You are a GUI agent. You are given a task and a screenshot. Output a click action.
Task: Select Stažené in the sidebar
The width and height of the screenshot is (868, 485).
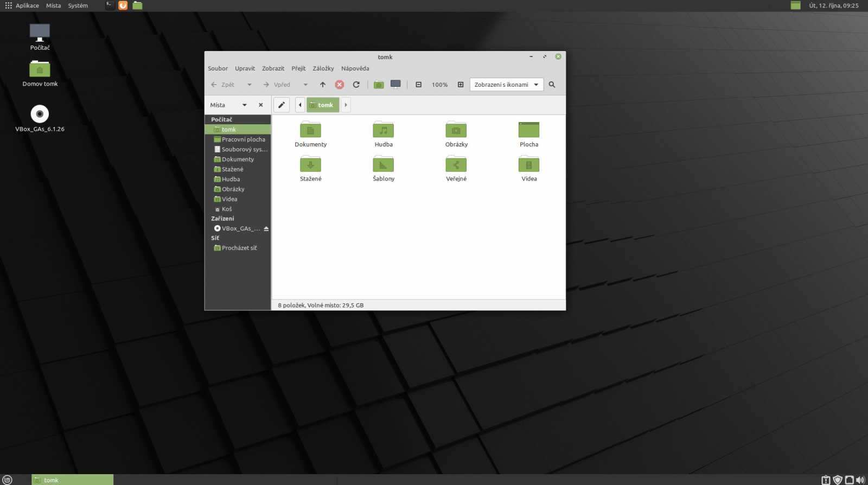[x=238, y=169]
